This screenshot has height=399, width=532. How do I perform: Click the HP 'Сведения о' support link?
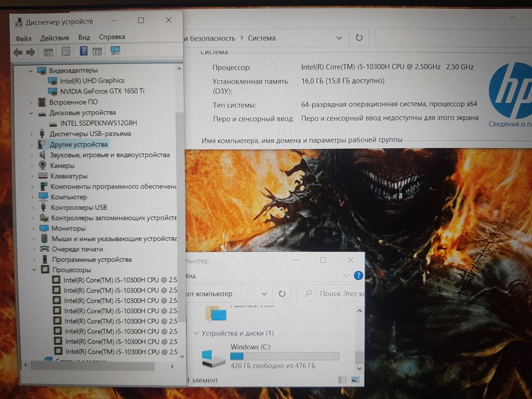pyautogui.click(x=510, y=124)
